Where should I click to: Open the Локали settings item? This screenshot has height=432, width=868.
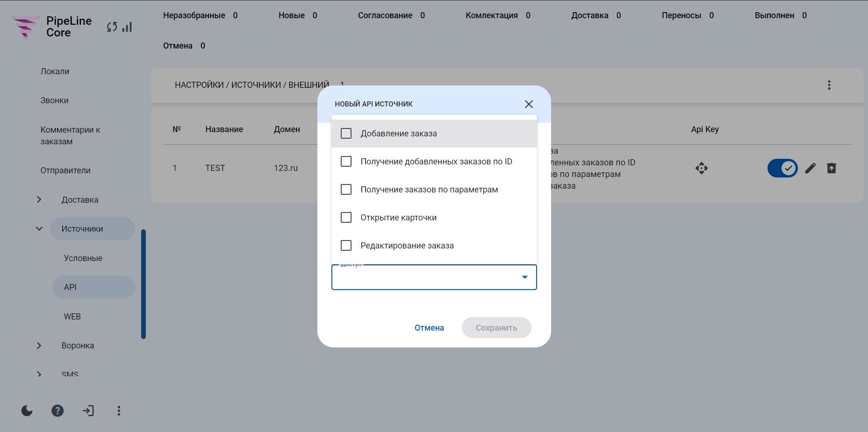coord(55,71)
